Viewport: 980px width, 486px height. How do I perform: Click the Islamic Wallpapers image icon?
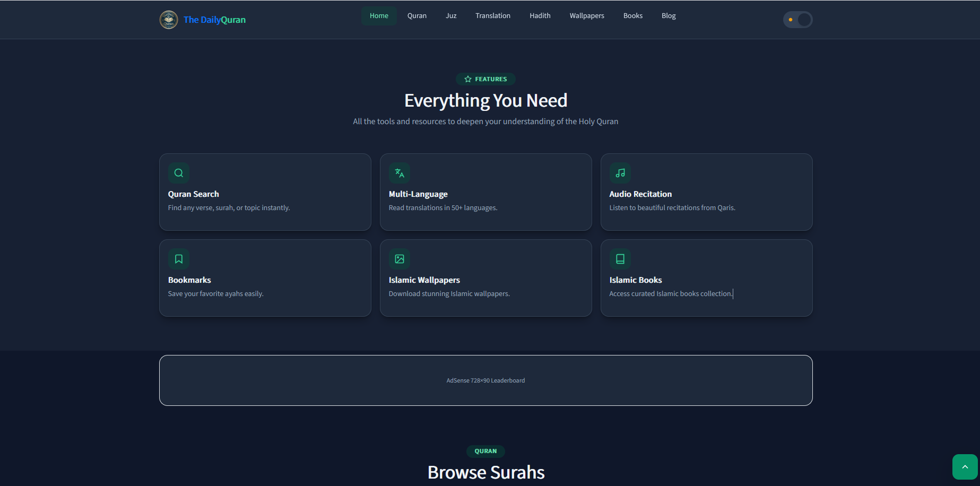point(400,259)
